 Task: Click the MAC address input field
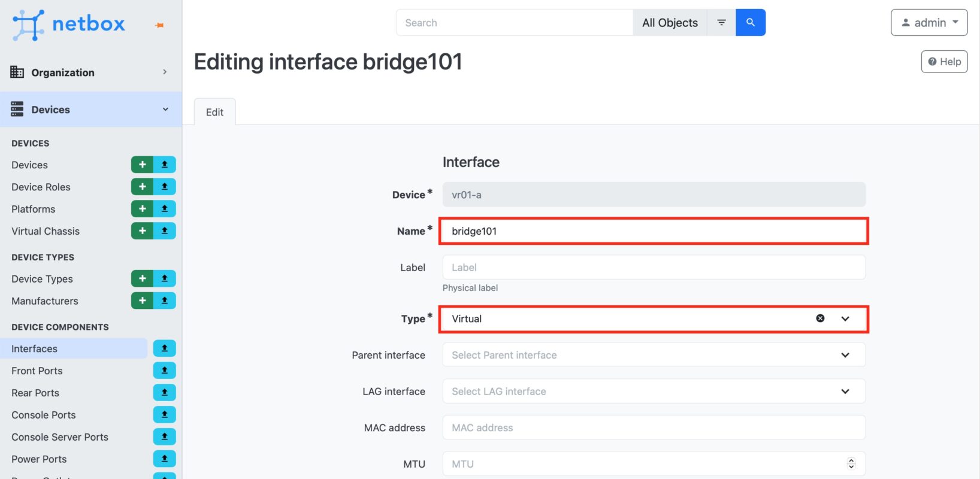coord(654,428)
